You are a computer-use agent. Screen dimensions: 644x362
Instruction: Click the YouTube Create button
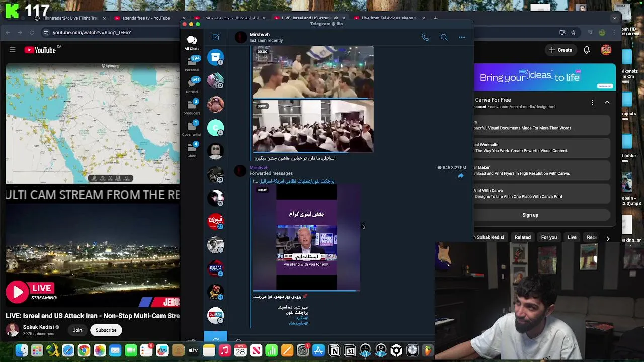560,50
